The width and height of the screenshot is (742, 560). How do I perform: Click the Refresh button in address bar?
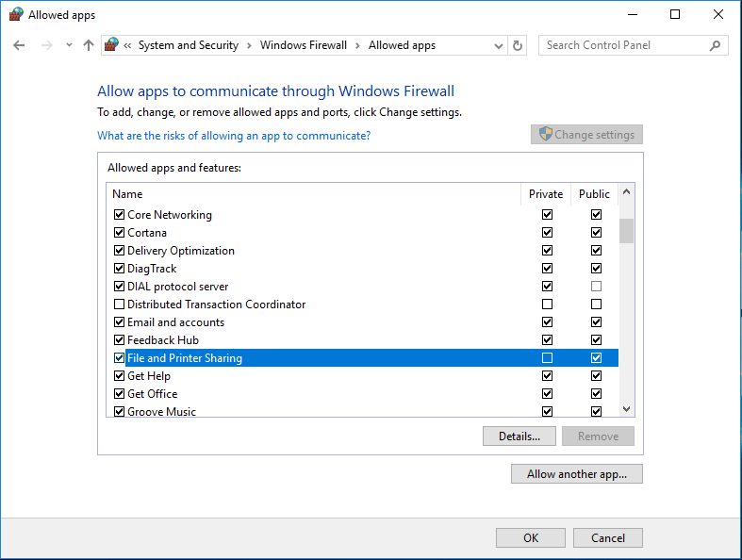click(x=518, y=45)
